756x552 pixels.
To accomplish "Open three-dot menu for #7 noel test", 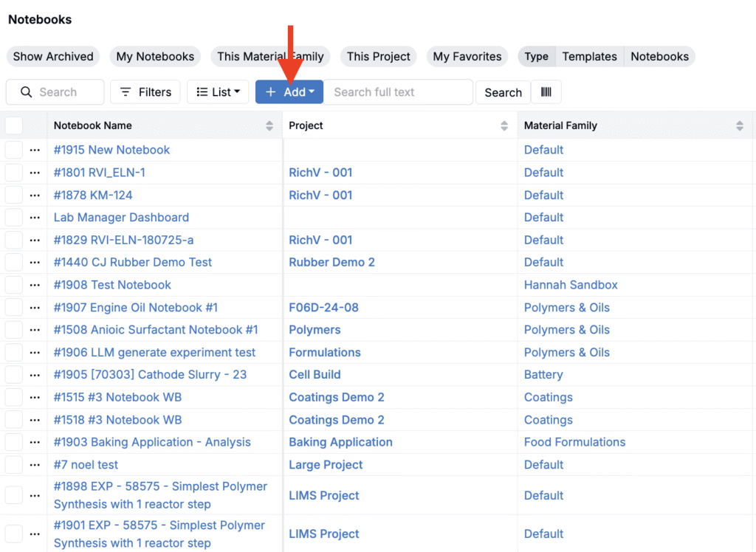I will [35, 465].
